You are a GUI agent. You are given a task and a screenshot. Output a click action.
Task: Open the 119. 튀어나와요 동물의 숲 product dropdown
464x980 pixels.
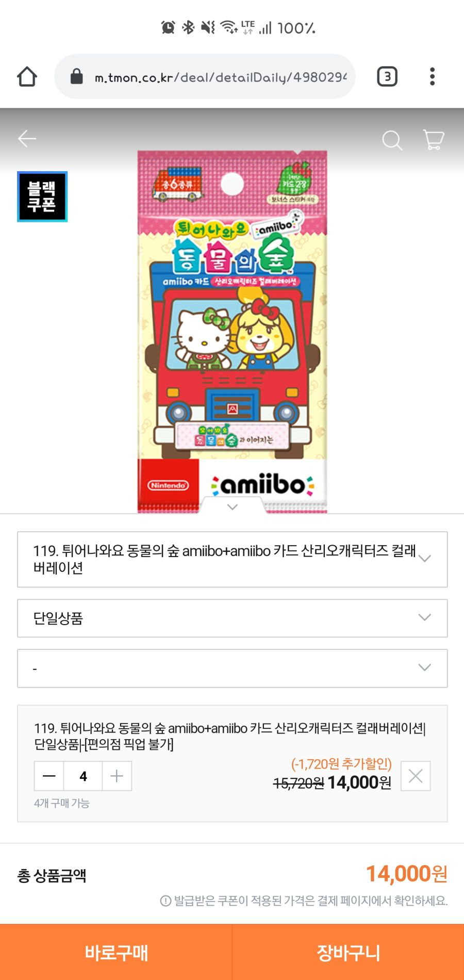[233, 559]
